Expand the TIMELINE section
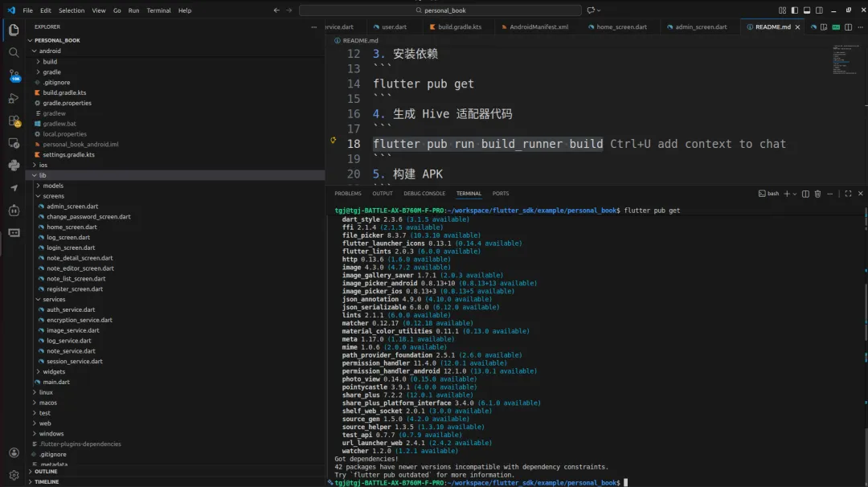The height and width of the screenshot is (487, 868). [47, 481]
